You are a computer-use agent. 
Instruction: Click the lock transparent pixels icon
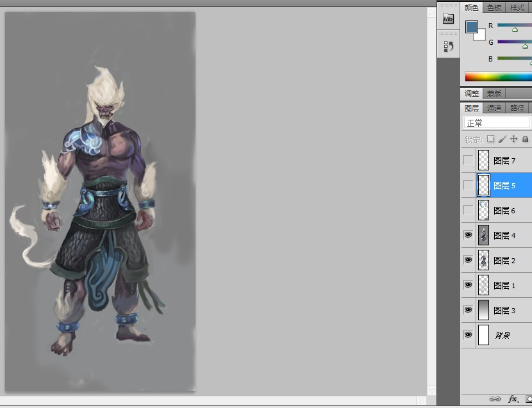point(490,139)
